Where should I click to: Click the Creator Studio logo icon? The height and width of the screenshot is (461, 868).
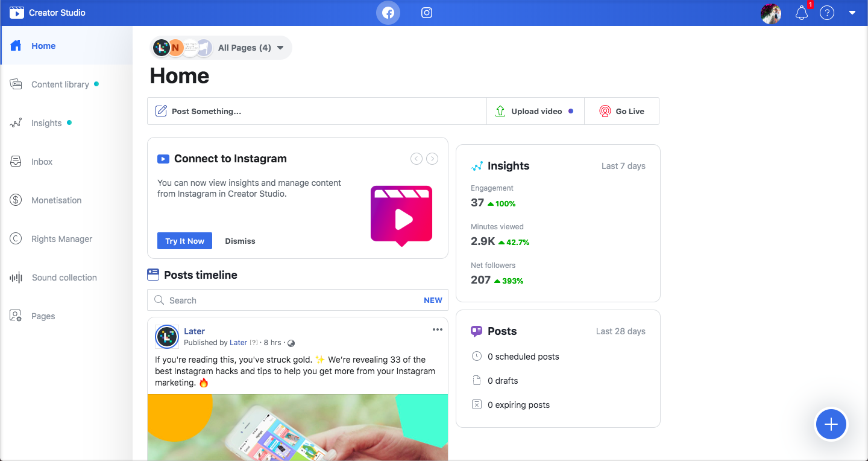tap(16, 12)
